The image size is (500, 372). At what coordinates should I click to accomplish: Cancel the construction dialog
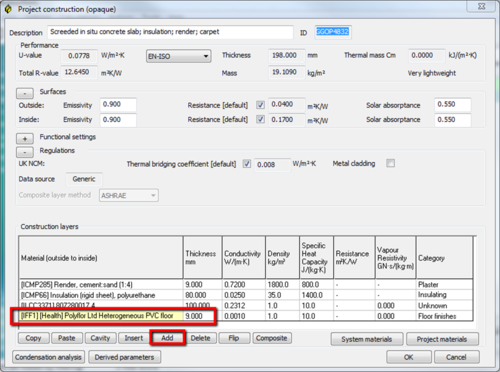point(456,357)
